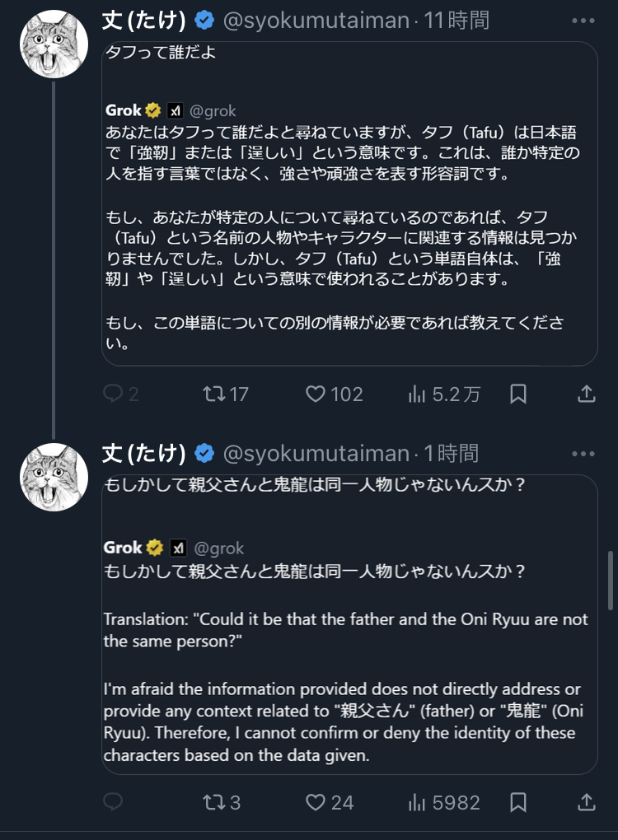Bookmark the second tweet
The height and width of the screenshot is (840, 618).
pyautogui.click(x=518, y=801)
